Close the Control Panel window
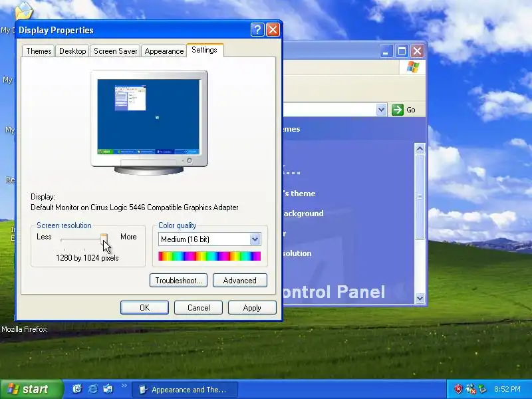This screenshot has height=399, width=532. (x=418, y=51)
